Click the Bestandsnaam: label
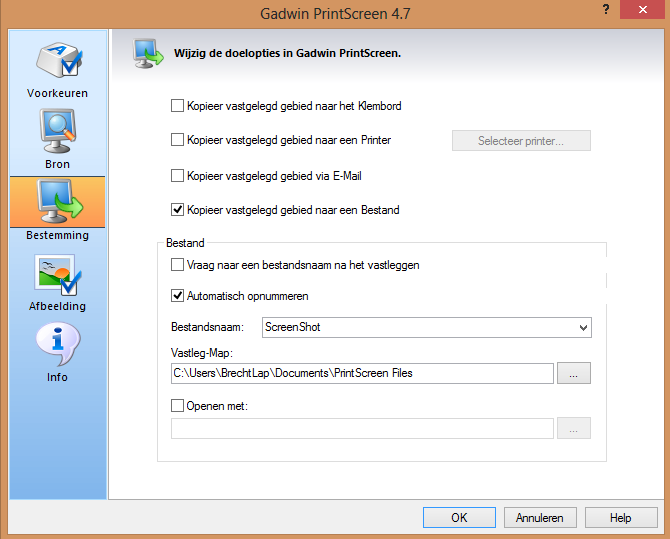The height and width of the screenshot is (539, 670). (x=207, y=327)
